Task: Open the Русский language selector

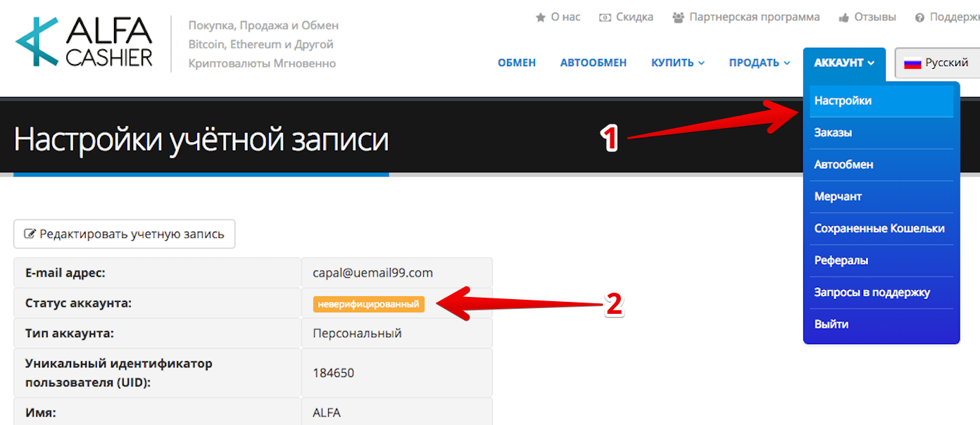Action: (x=937, y=63)
